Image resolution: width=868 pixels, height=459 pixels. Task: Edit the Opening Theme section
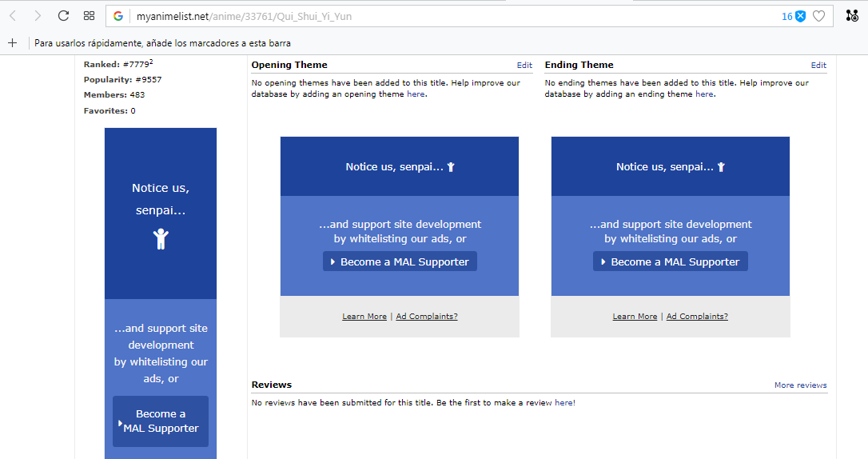[x=524, y=66]
